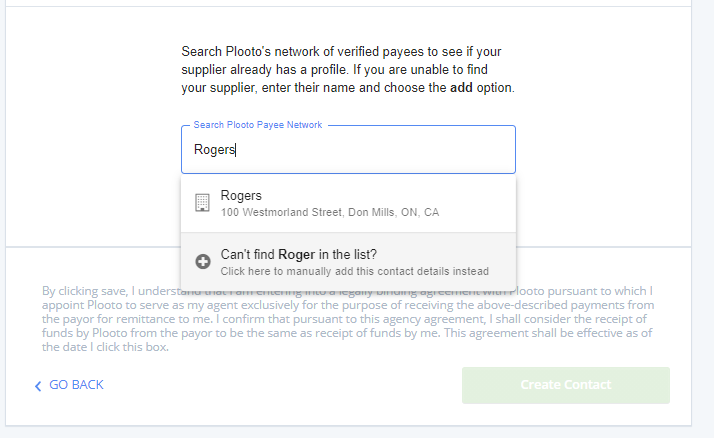Screen dimensions: 714x438
Task: Click the "Search Plooto Payee Network" field label
Action: (258, 125)
